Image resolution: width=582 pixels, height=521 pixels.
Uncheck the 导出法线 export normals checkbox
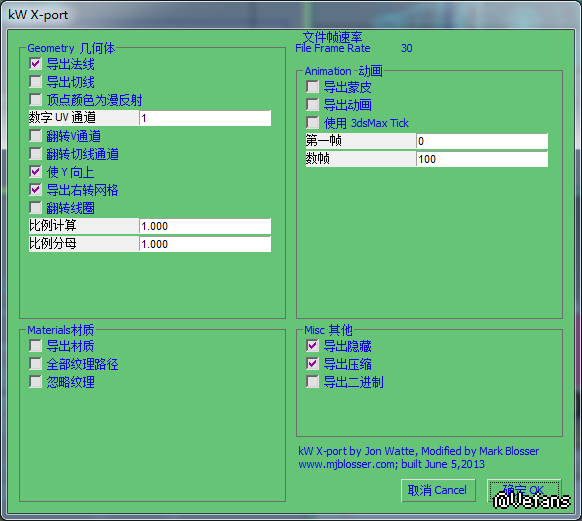tap(35, 64)
